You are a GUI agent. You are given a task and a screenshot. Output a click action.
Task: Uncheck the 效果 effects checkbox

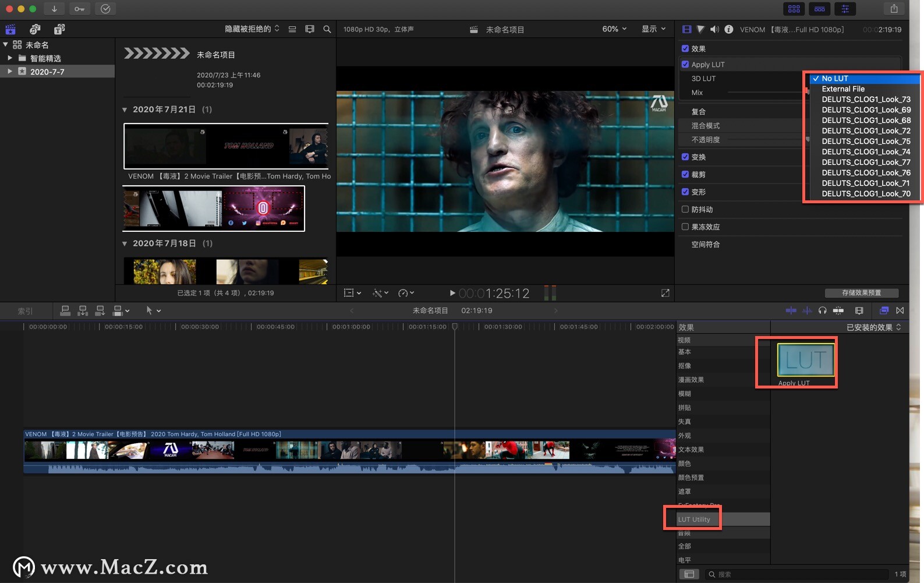pos(685,48)
